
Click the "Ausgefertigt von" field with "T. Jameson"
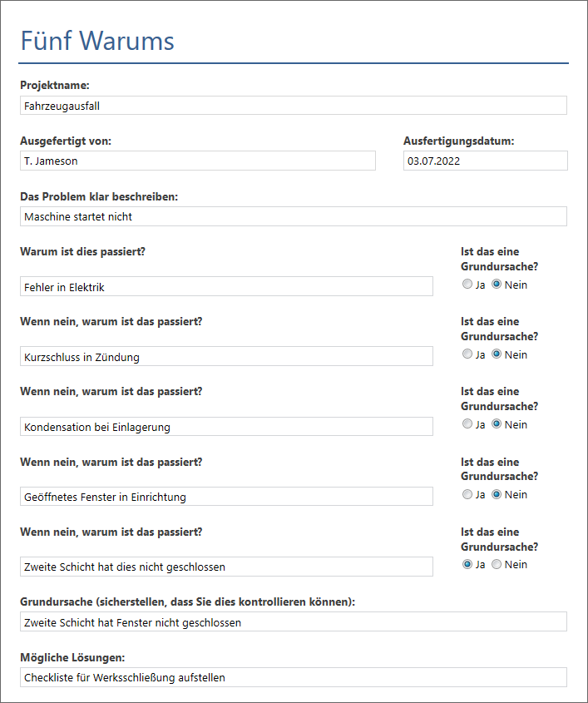(198, 161)
